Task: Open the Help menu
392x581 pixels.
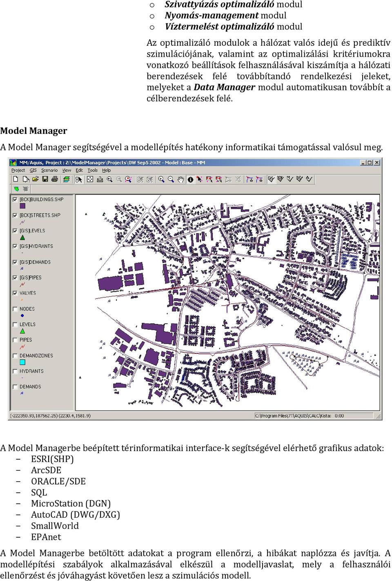Action: tap(107, 170)
